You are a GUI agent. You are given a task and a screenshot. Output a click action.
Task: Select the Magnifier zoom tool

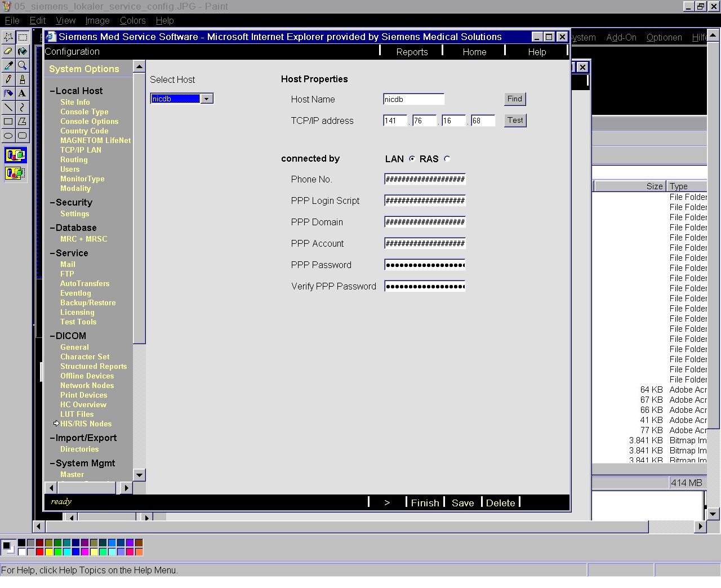[x=22, y=65]
